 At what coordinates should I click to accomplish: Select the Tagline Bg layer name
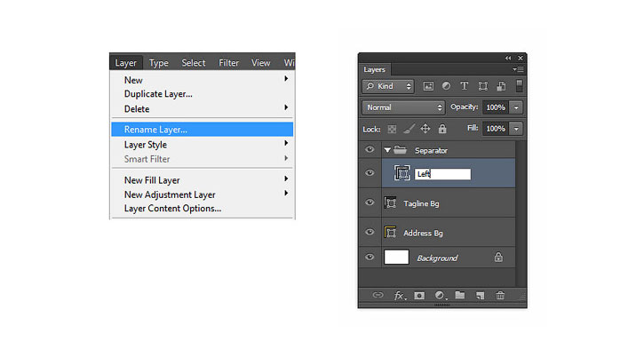421,203
